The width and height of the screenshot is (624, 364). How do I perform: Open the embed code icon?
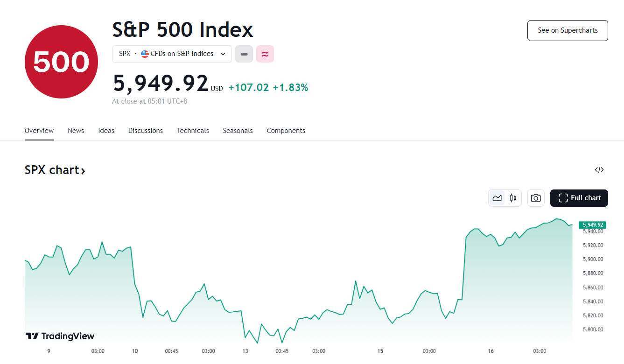pyautogui.click(x=599, y=170)
